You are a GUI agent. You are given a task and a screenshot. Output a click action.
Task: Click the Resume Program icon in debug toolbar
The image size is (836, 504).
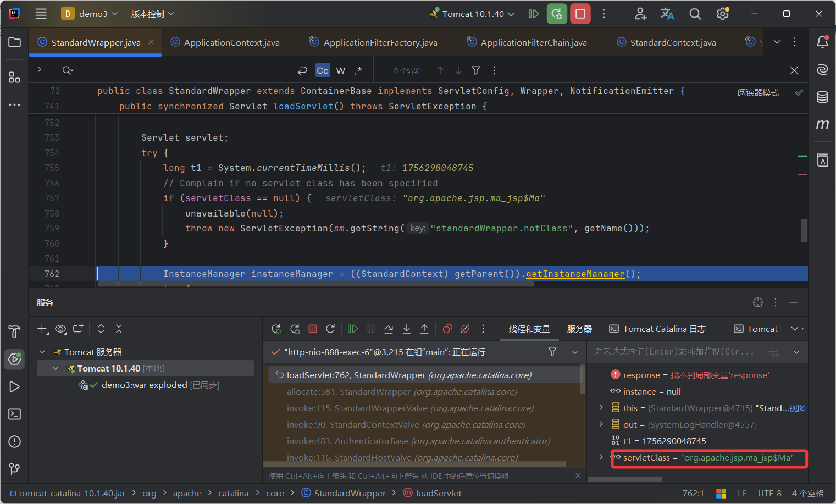coord(353,329)
